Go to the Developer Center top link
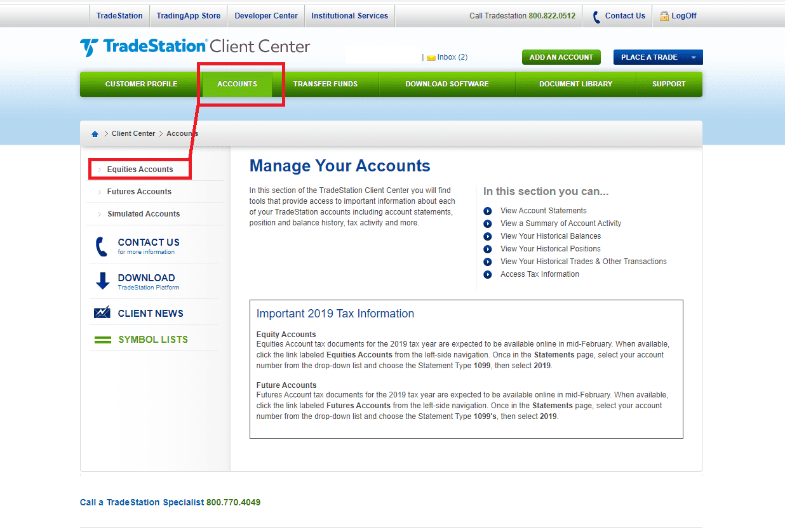Image resolution: width=785 pixels, height=532 pixels. click(x=266, y=16)
